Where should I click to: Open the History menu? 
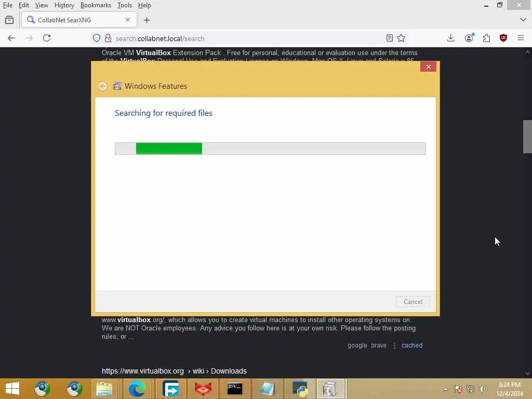click(x=64, y=5)
